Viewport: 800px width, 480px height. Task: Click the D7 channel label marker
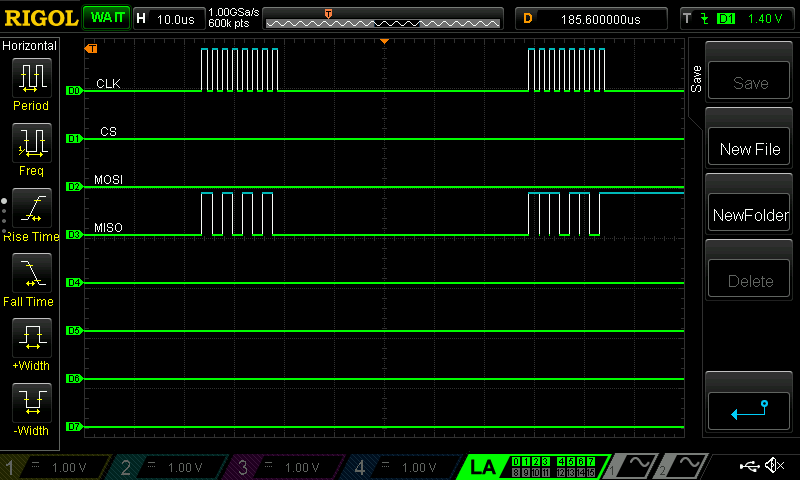click(x=74, y=426)
